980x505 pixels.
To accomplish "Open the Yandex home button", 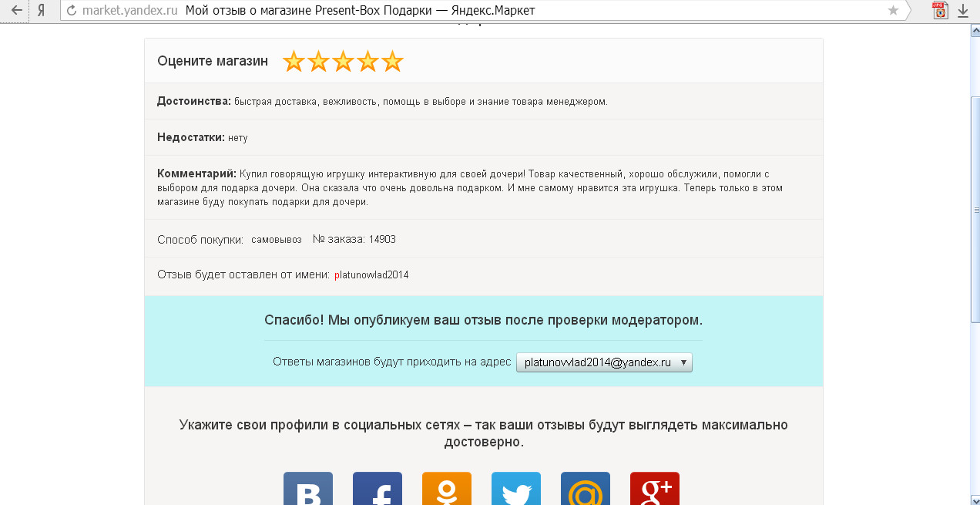I will tap(42, 11).
